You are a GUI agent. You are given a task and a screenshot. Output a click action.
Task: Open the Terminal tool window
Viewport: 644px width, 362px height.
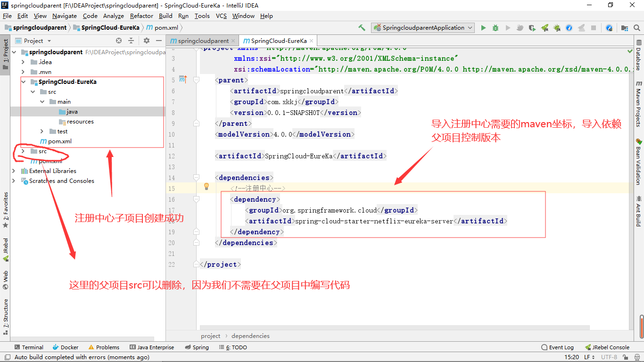(28, 347)
